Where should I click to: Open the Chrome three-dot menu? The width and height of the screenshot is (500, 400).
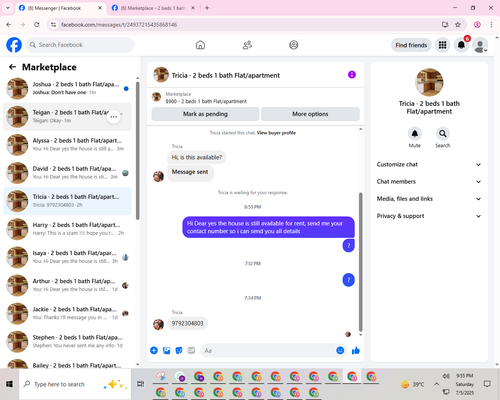[491, 24]
